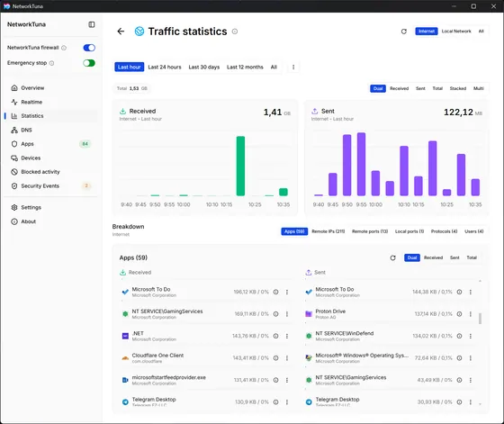Click the info icon beside Traffic statistics

(235, 32)
